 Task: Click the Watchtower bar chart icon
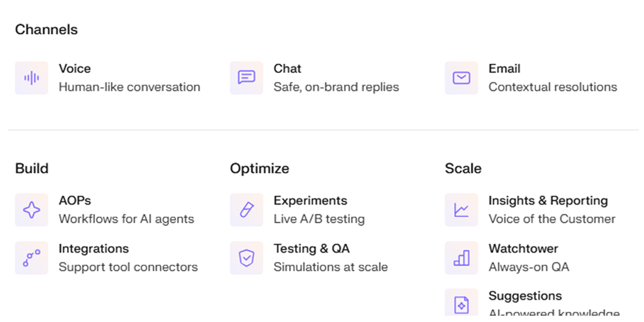pos(462,258)
